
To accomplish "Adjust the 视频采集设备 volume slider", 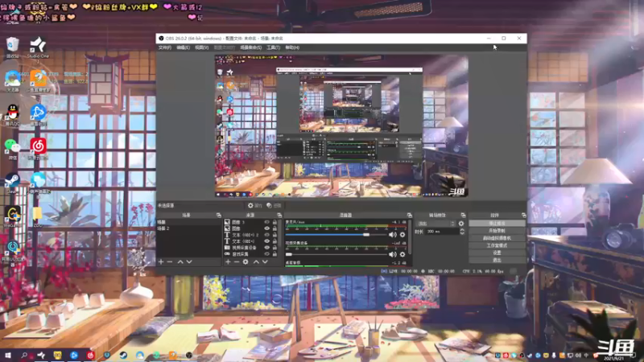I will (336, 254).
